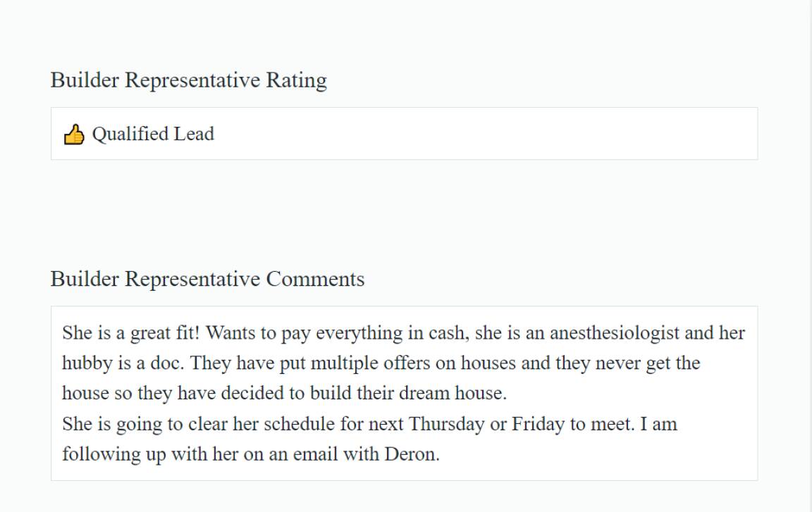Click the Builder Representative Rating heading
This screenshot has height=512, width=812.
point(188,80)
